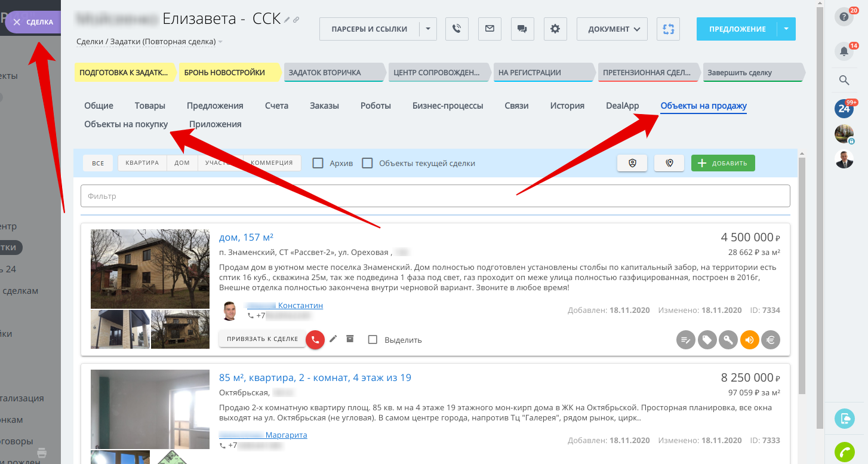Image resolution: width=868 pixels, height=464 pixels.
Task: Open the История tab
Action: point(567,106)
